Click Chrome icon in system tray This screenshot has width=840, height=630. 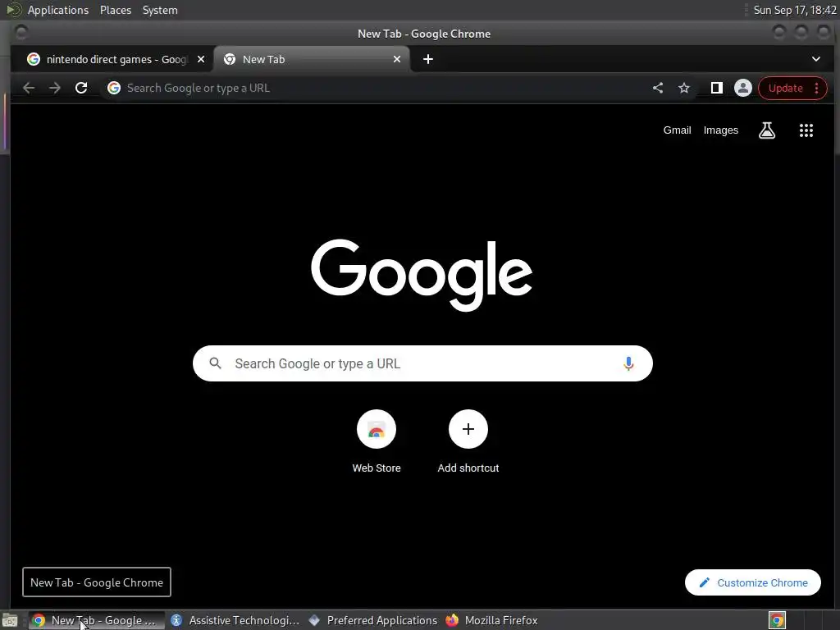(777, 620)
